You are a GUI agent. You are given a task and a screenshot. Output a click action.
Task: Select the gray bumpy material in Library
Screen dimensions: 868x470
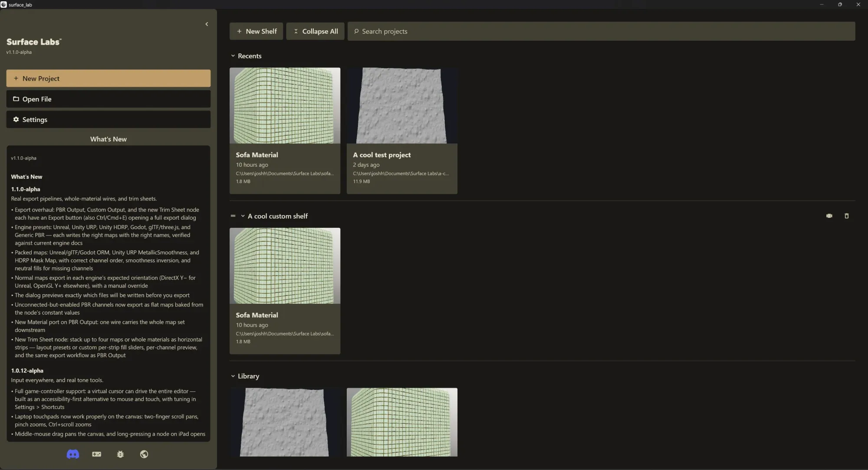pyautogui.click(x=285, y=422)
